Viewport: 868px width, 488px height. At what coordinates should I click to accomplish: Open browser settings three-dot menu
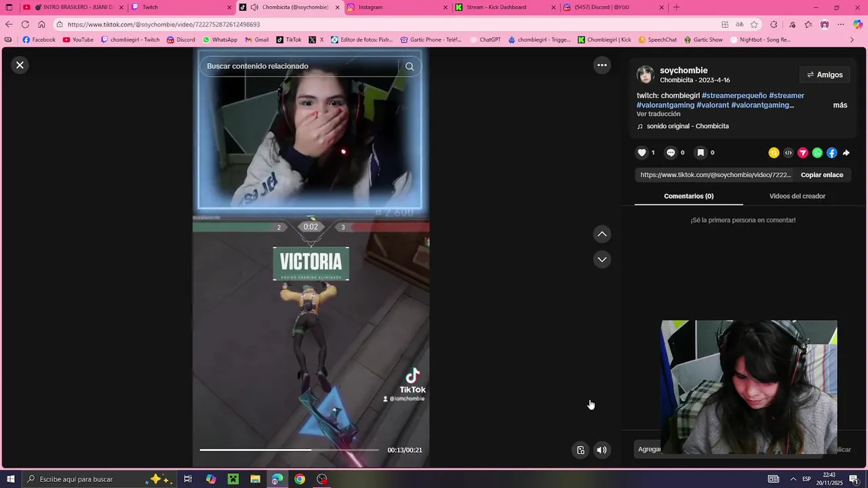(x=841, y=24)
